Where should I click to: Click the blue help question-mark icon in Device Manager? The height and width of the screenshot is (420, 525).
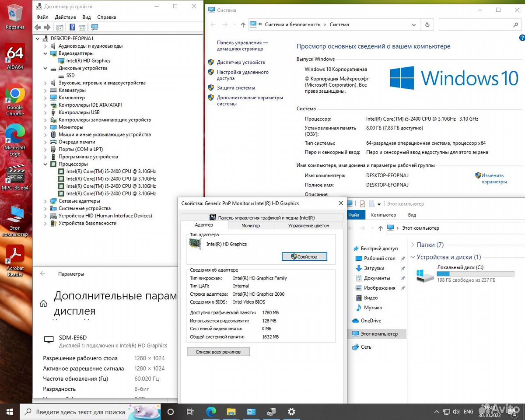coord(72,27)
